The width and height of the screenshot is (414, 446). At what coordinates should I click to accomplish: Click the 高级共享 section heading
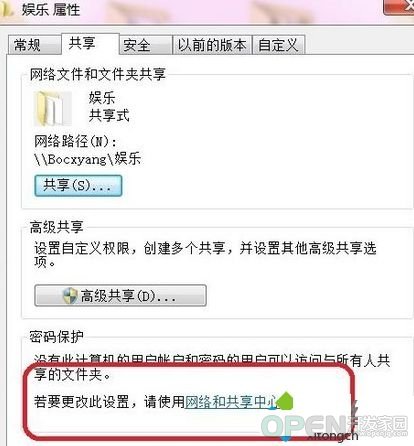(x=56, y=227)
